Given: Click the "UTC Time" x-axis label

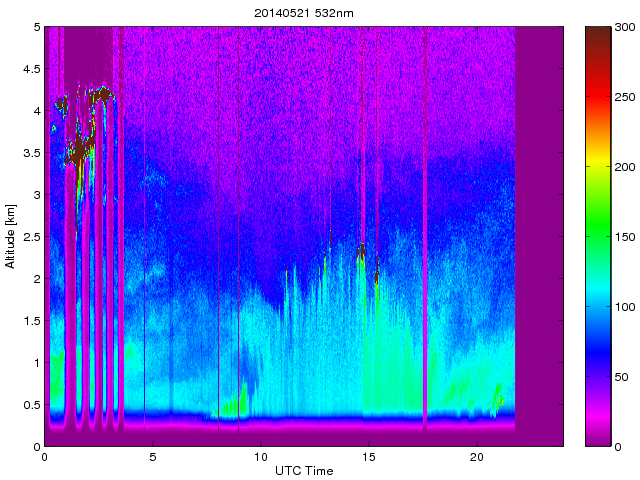Looking at the screenshot, I should (x=304, y=470).
